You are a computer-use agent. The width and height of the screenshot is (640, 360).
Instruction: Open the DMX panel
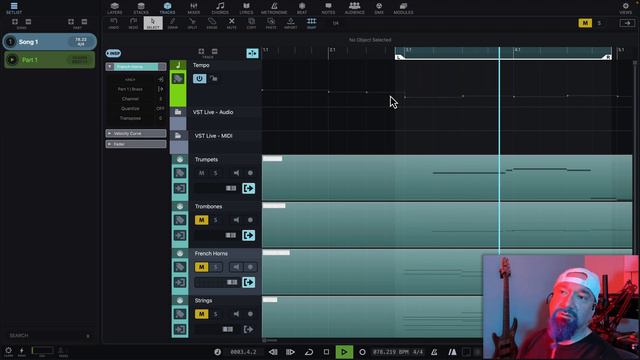tap(379, 8)
